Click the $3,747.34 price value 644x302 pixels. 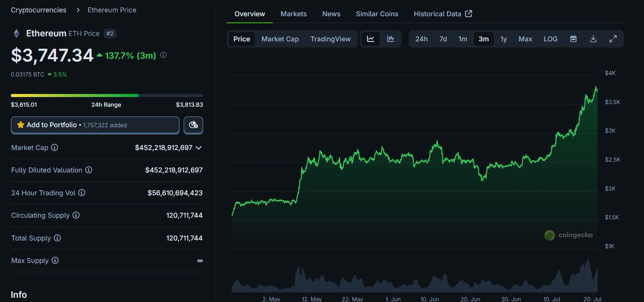[x=52, y=55]
